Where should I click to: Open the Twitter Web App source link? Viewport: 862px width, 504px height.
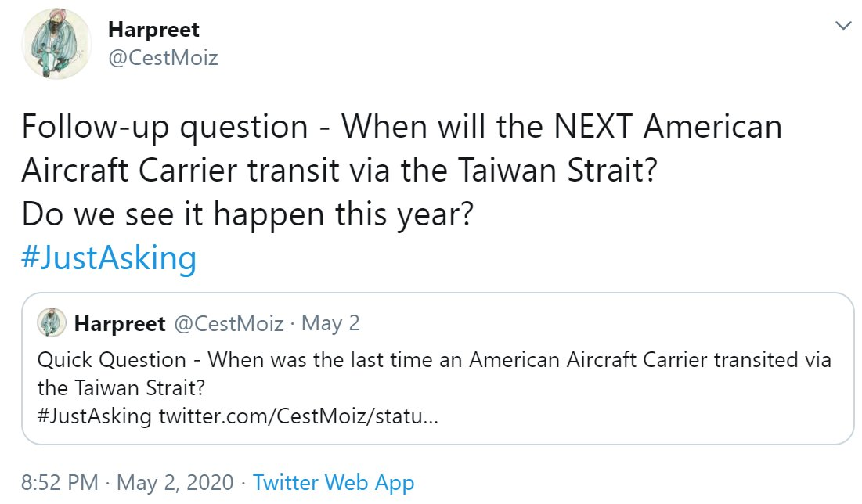coord(334,483)
